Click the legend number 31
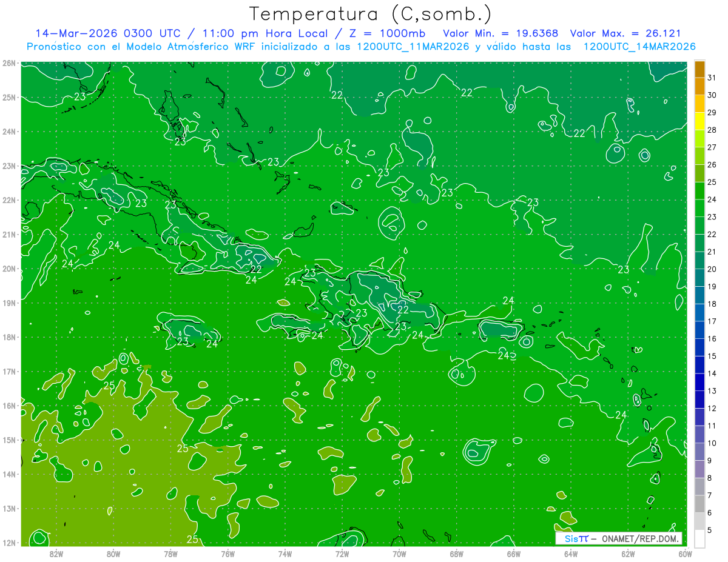The height and width of the screenshot is (562, 728). pos(712,78)
